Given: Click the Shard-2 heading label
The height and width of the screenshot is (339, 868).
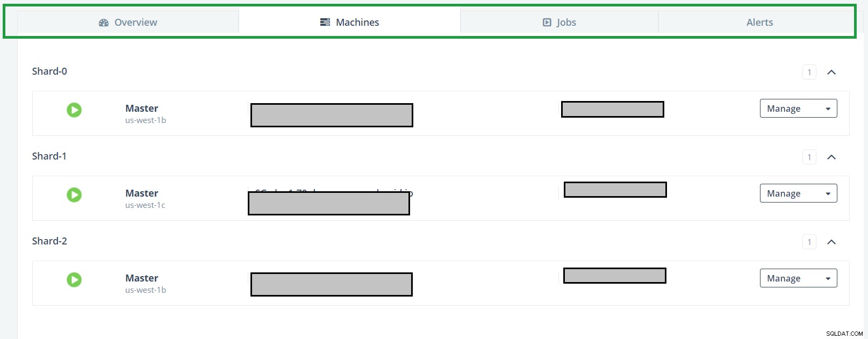Looking at the screenshot, I should click(49, 241).
